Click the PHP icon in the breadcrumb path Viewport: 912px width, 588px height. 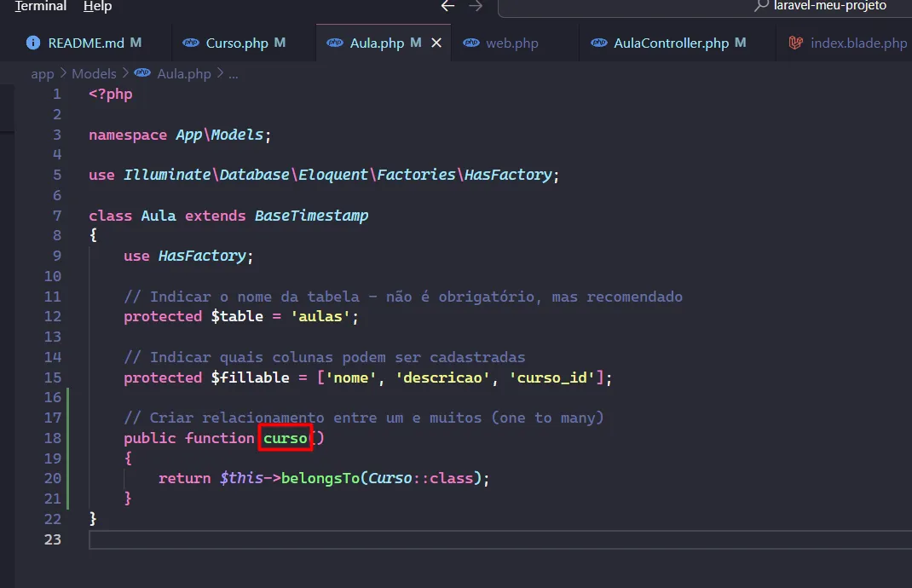pos(142,73)
